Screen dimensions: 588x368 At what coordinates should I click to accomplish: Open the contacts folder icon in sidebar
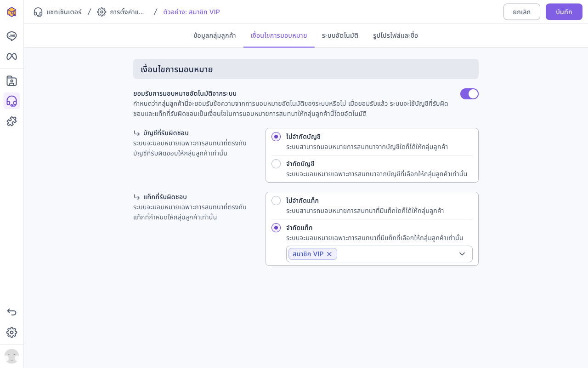click(11, 81)
